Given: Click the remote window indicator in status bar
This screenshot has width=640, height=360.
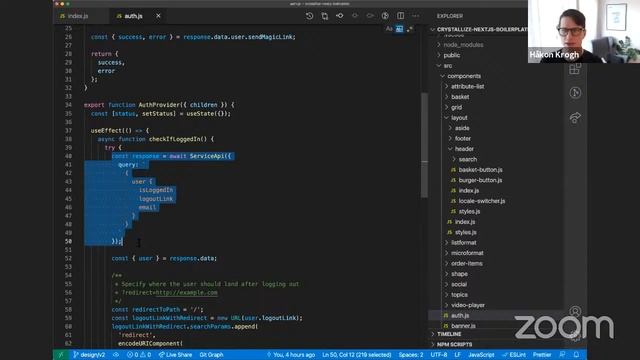Looking at the screenshot, I should [61, 355].
